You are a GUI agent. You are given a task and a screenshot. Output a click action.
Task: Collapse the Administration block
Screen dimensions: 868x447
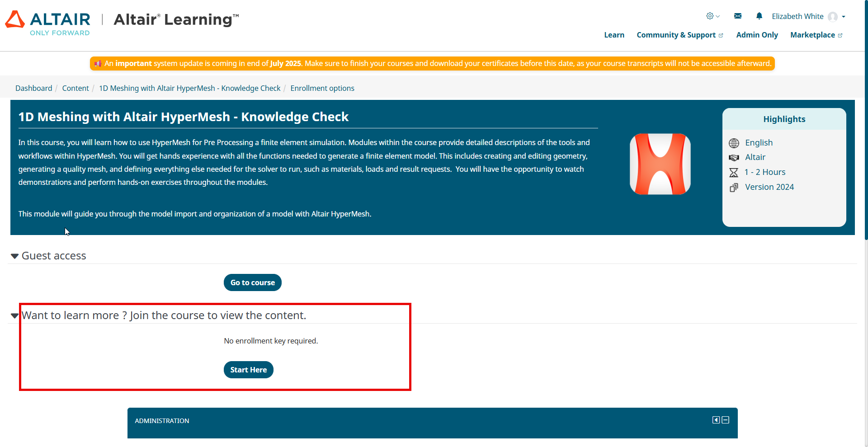[726, 420]
